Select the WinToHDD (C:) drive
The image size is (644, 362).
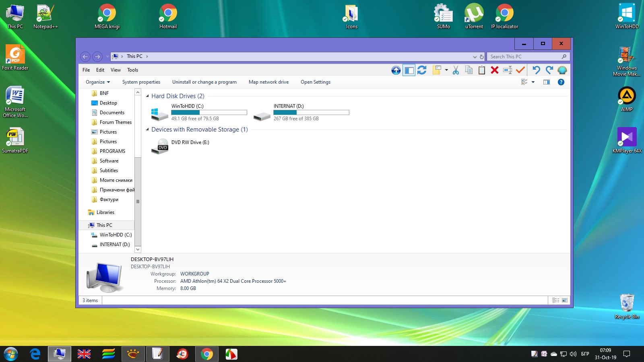click(198, 112)
